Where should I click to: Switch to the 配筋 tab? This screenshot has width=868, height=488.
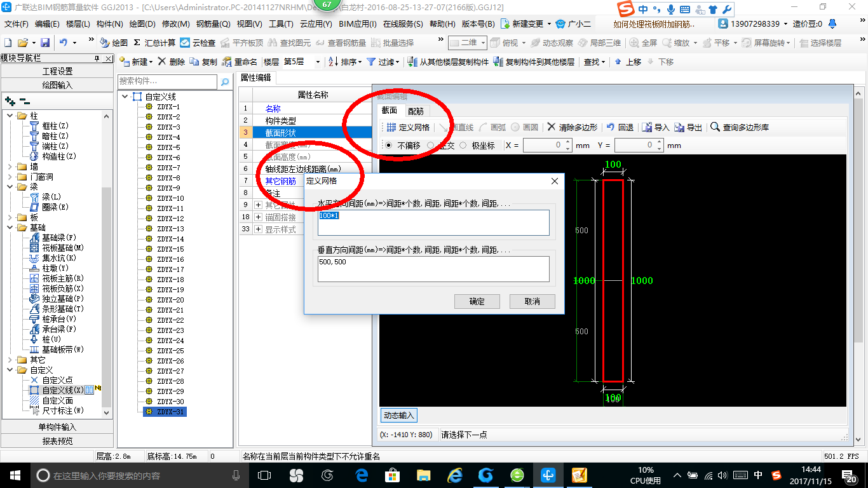tap(416, 111)
